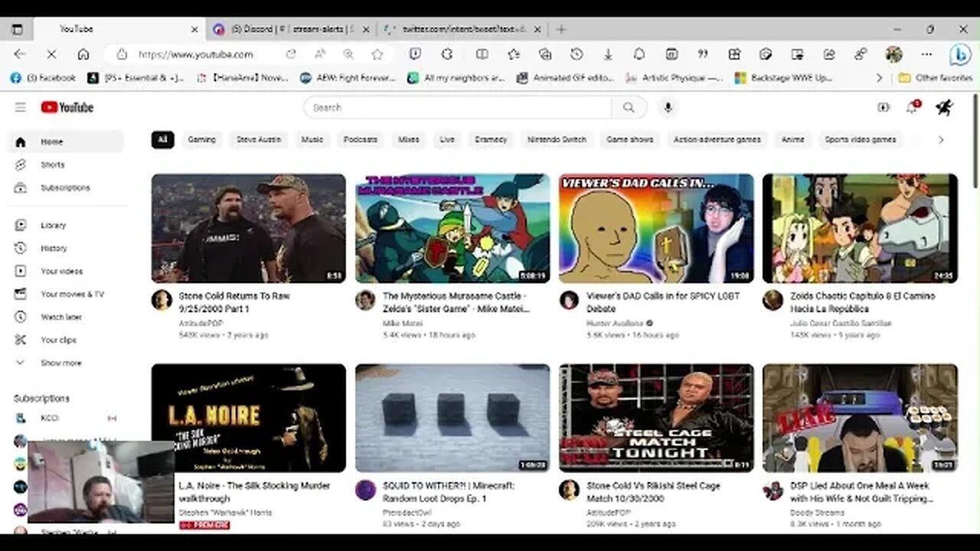The image size is (980, 551).
Task: Add page to favorites star
Action: 377,54
